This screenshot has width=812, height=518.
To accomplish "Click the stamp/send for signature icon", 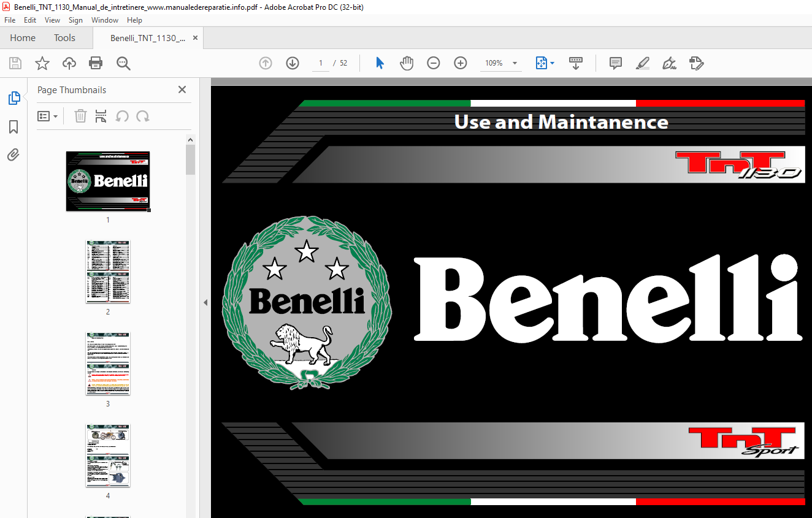I will tap(696, 63).
